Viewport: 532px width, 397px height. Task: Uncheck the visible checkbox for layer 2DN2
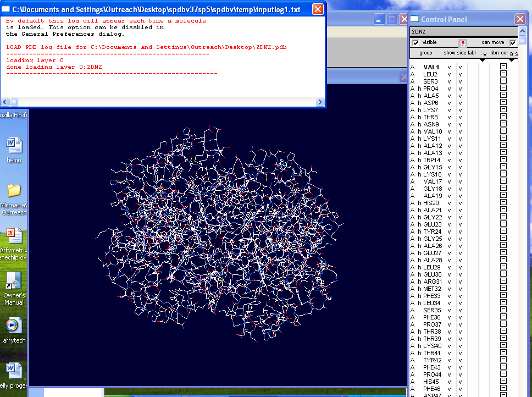coord(417,42)
